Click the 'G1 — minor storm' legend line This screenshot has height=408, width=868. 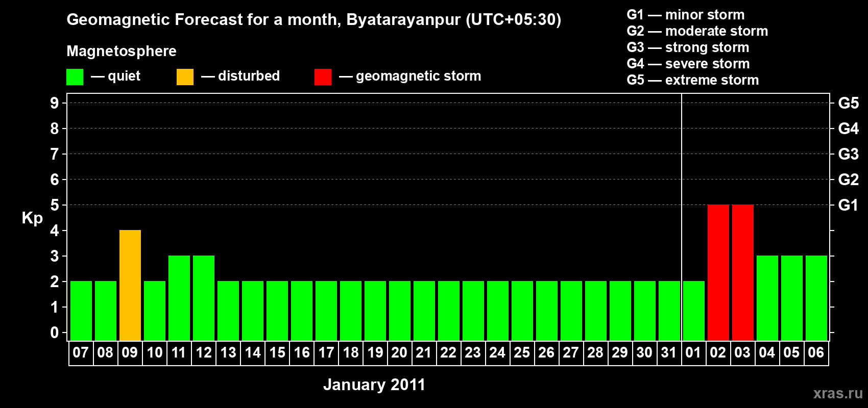[x=686, y=15]
